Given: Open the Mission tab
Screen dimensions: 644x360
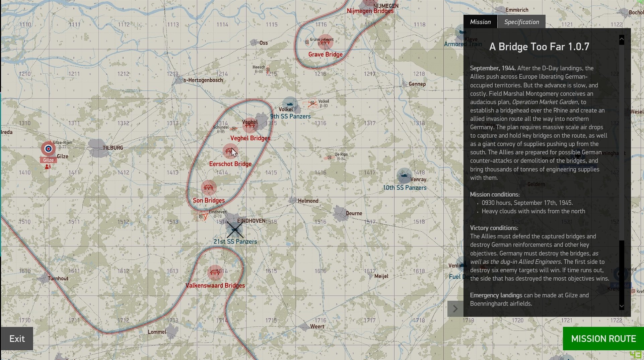Looking at the screenshot, I should pyautogui.click(x=480, y=22).
